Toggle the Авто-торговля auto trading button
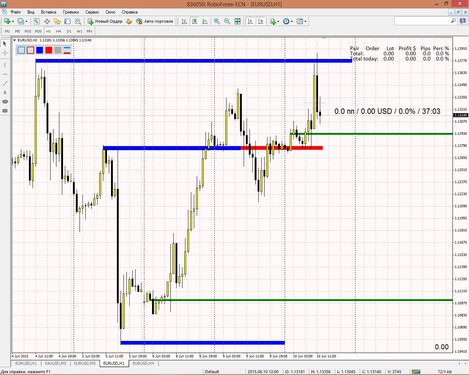The image size is (469, 375). [x=155, y=21]
